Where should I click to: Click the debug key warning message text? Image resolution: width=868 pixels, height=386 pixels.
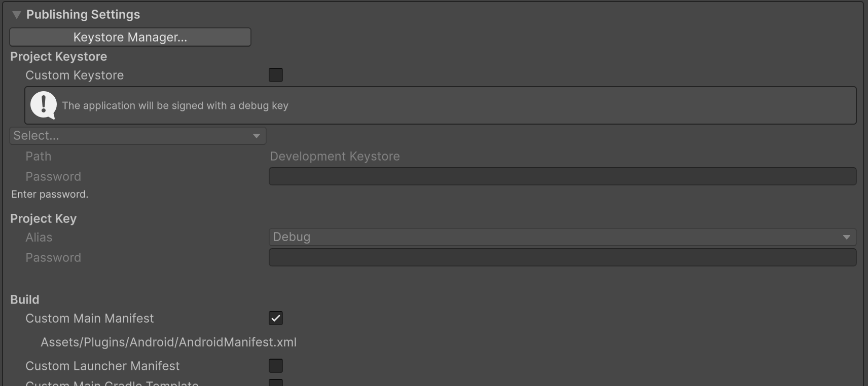(175, 106)
